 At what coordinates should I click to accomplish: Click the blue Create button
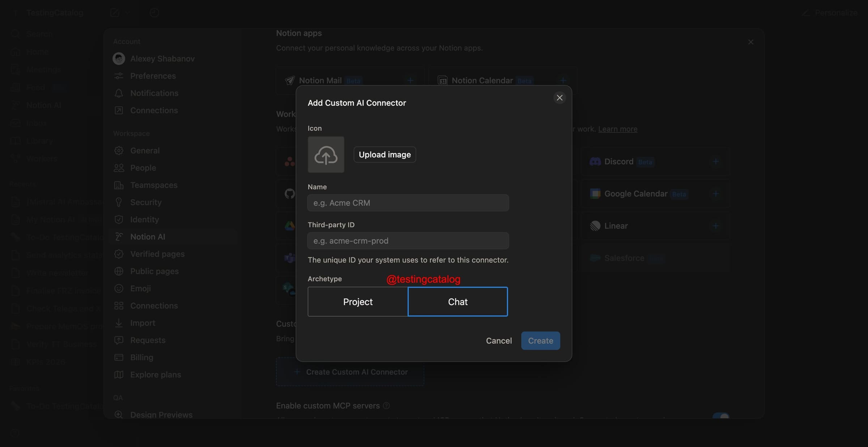(540, 341)
